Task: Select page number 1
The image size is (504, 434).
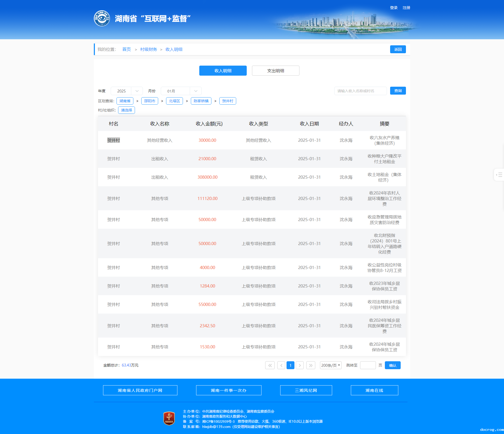Action: (x=290, y=365)
